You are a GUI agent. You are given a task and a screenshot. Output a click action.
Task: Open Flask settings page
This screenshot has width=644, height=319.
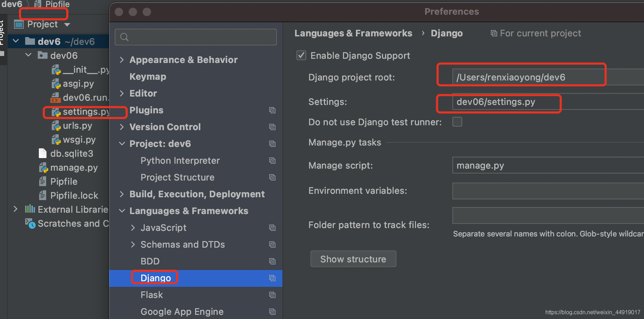tap(152, 295)
